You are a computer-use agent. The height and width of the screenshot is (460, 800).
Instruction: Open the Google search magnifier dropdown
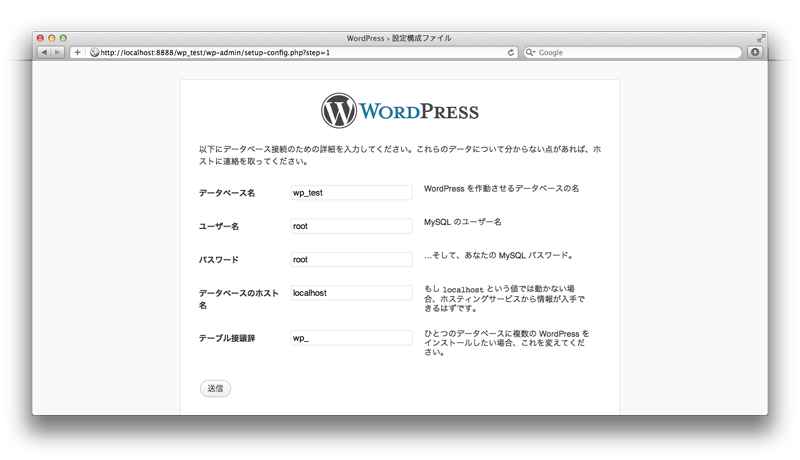(531, 52)
